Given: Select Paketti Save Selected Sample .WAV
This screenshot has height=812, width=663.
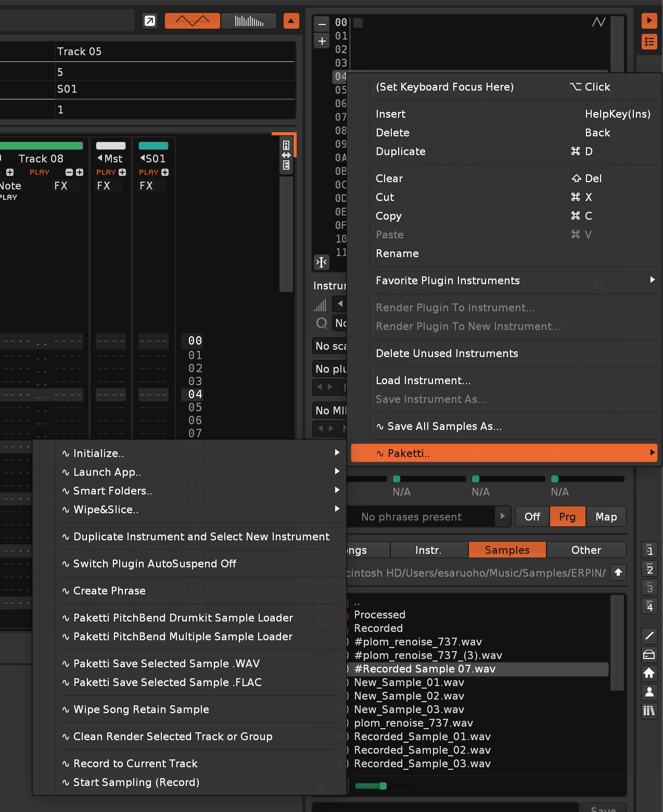Looking at the screenshot, I should (167, 664).
